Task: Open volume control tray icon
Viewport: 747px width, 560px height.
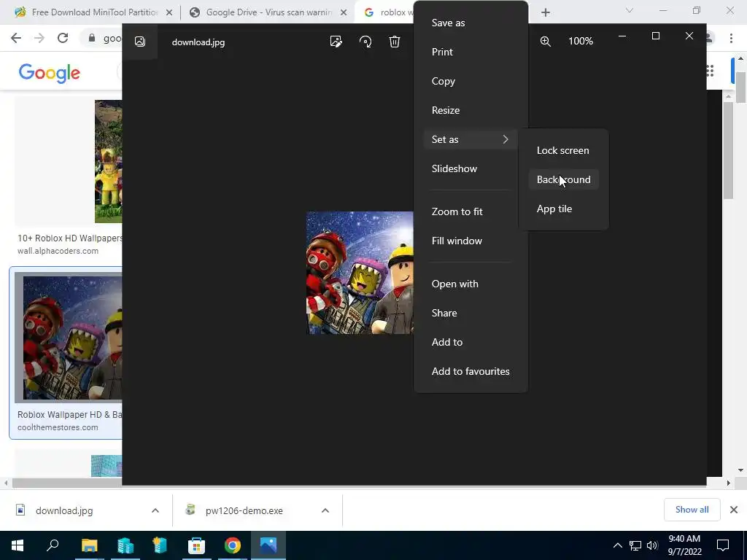Action: point(652,545)
